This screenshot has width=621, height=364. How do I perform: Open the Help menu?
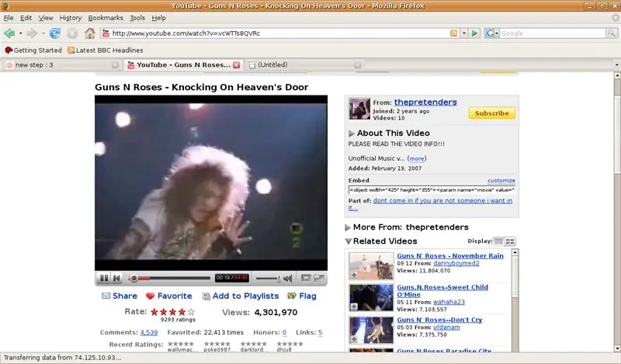tap(159, 18)
